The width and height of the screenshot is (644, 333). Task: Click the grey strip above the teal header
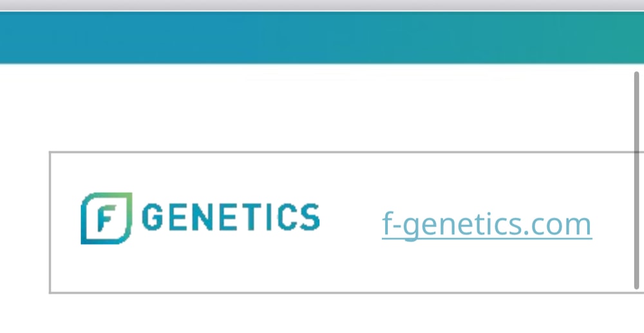click(x=322, y=5)
